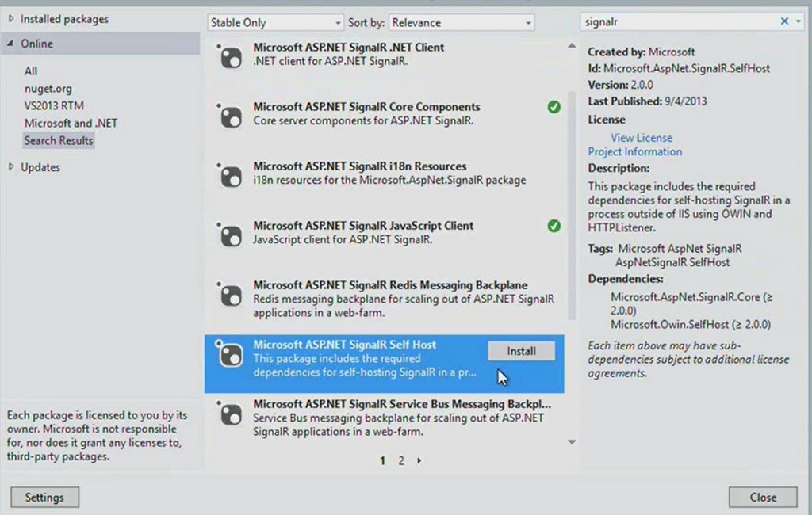Image resolution: width=812 pixels, height=515 pixels.
Task: Install the SignalR Self Host package
Action: click(521, 351)
